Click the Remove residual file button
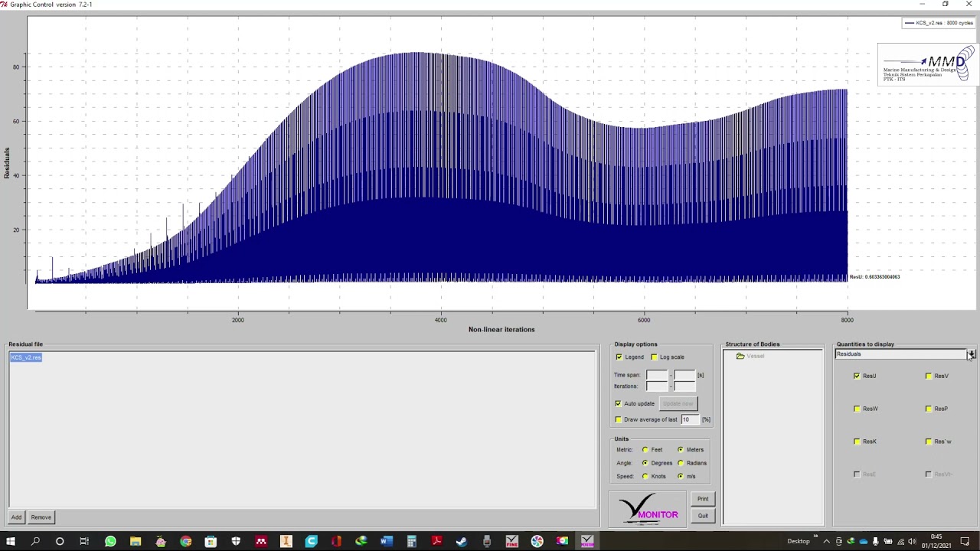Image resolution: width=980 pixels, height=551 pixels. [x=41, y=517]
